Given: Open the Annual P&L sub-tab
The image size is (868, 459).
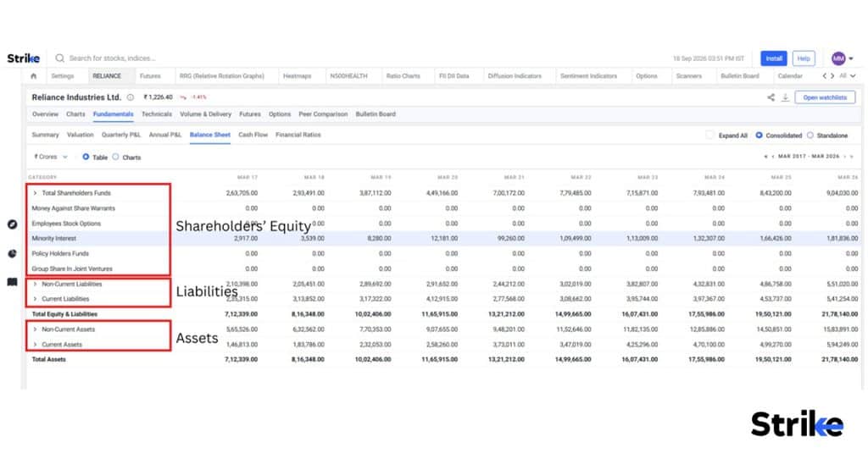Looking at the screenshot, I should click(x=165, y=135).
